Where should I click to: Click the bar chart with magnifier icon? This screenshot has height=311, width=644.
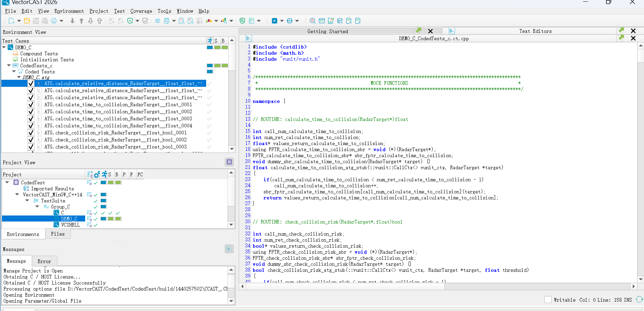pos(224,21)
